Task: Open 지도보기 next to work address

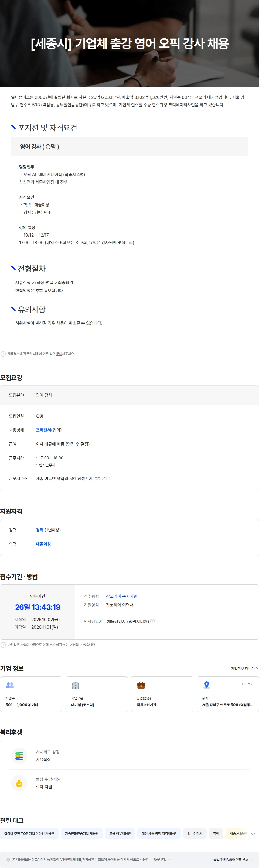Action: 100,479
